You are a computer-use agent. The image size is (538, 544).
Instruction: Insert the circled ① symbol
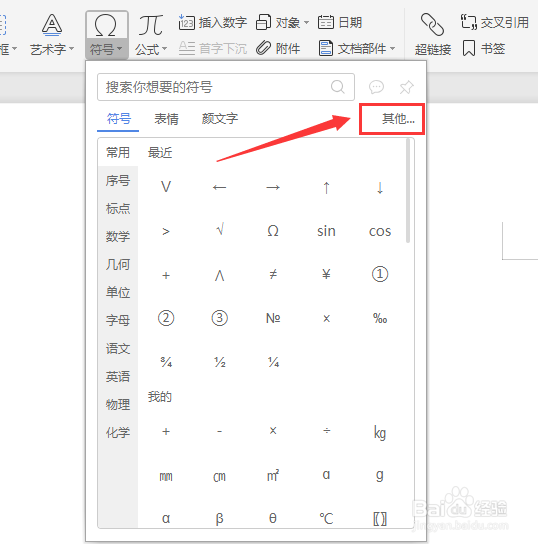380,274
